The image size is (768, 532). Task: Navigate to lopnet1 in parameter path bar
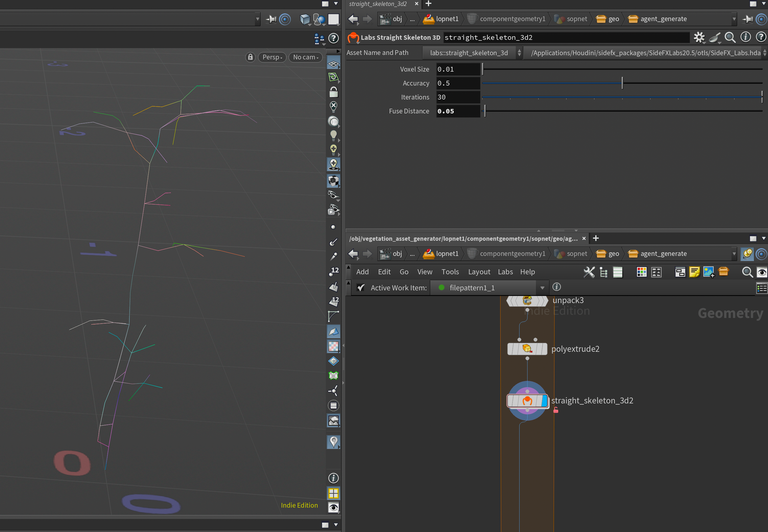click(x=447, y=19)
